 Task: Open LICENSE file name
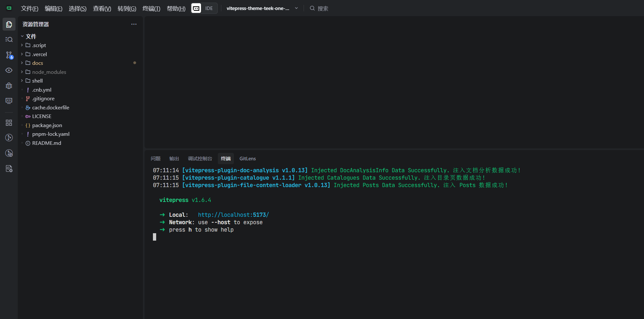42,116
